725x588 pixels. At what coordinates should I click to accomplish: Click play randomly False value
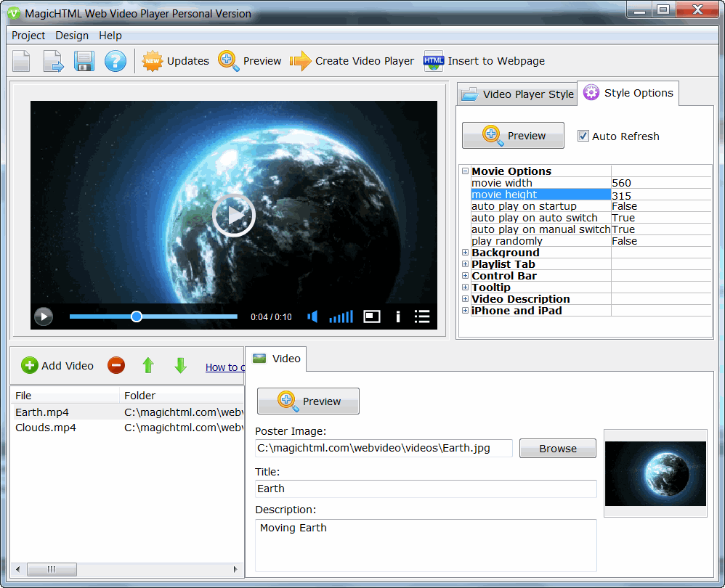click(661, 241)
